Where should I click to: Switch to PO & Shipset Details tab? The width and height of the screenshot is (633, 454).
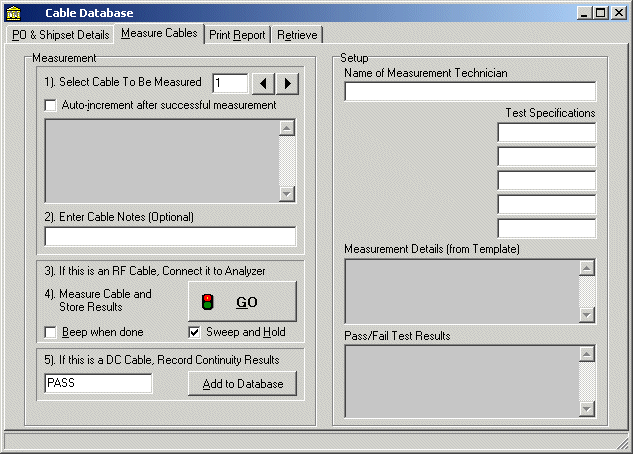coord(60,35)
